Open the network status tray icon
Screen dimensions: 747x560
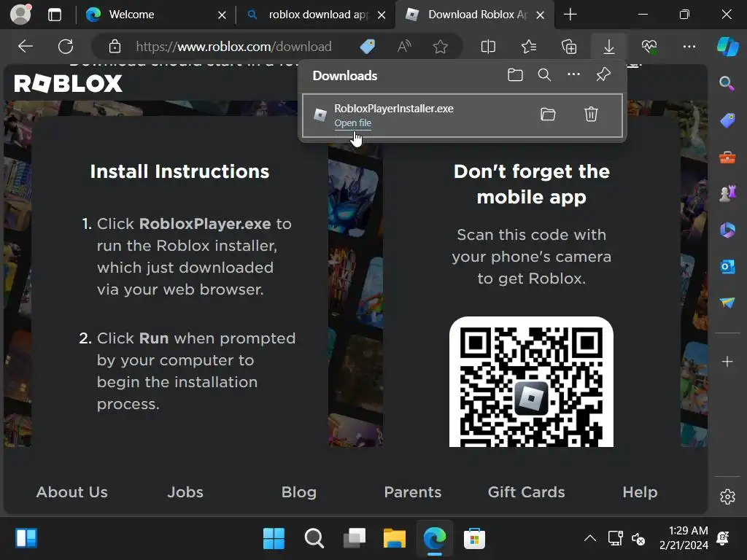pyautogui.click(x=616, y=539)
